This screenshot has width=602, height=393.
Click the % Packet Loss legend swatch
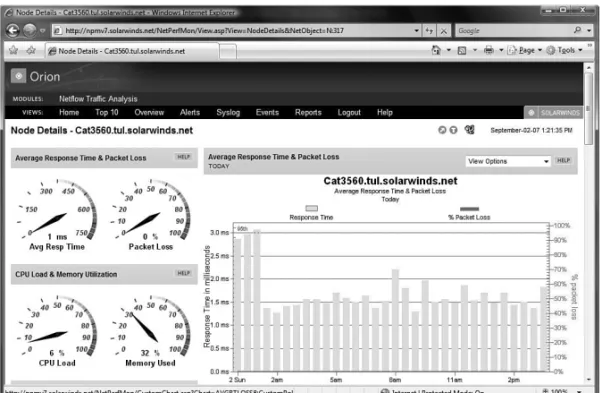(x=469, y=209)
